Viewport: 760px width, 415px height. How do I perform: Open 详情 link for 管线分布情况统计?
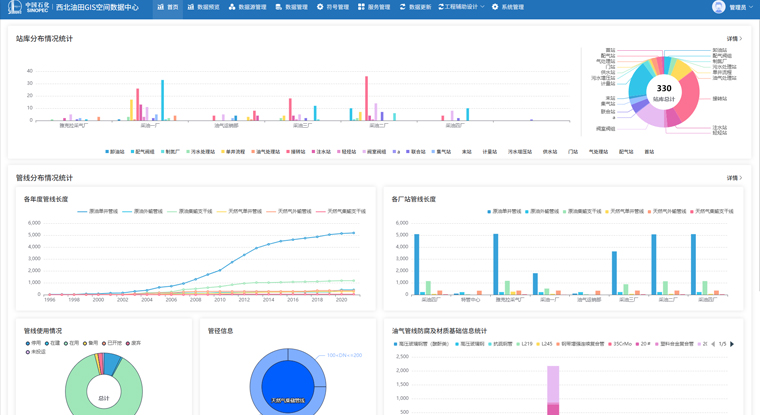click(x=733, y=178)
